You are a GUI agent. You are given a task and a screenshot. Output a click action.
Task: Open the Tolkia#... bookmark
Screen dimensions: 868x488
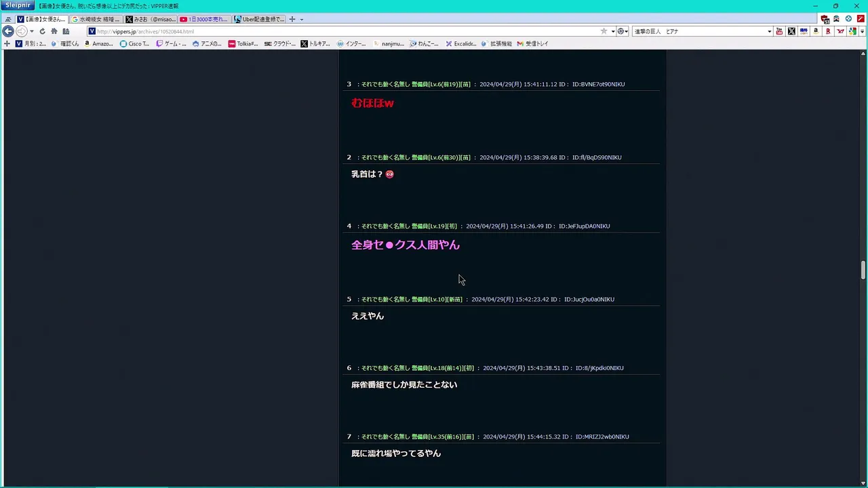click(x=243, y=43)
